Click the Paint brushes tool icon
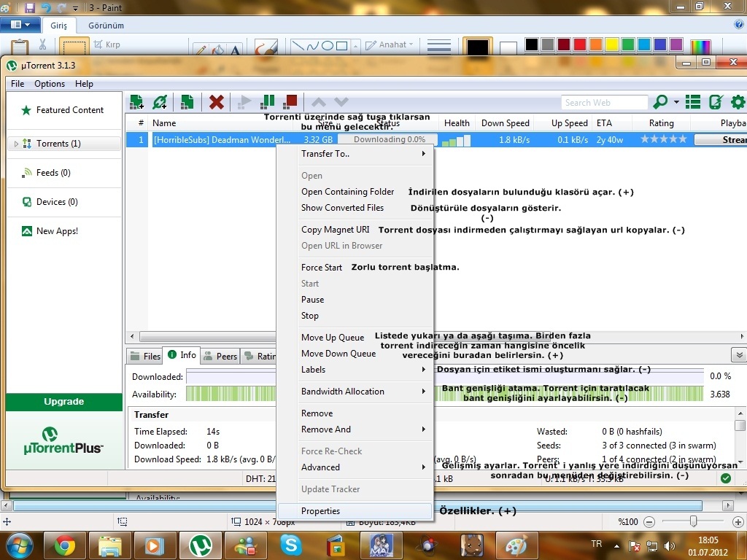Viewport: 747px width, 560px height. [x=266, y=47]
